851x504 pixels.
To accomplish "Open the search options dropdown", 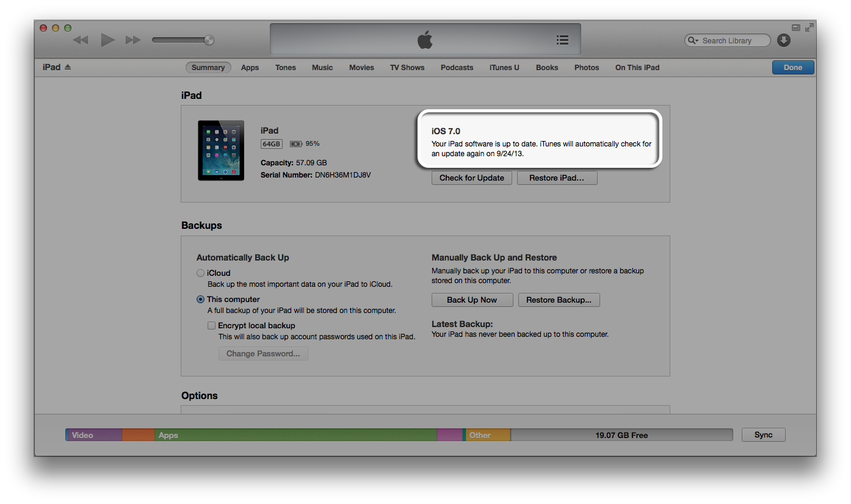I will pyautogui.click(x=697, y=40).
